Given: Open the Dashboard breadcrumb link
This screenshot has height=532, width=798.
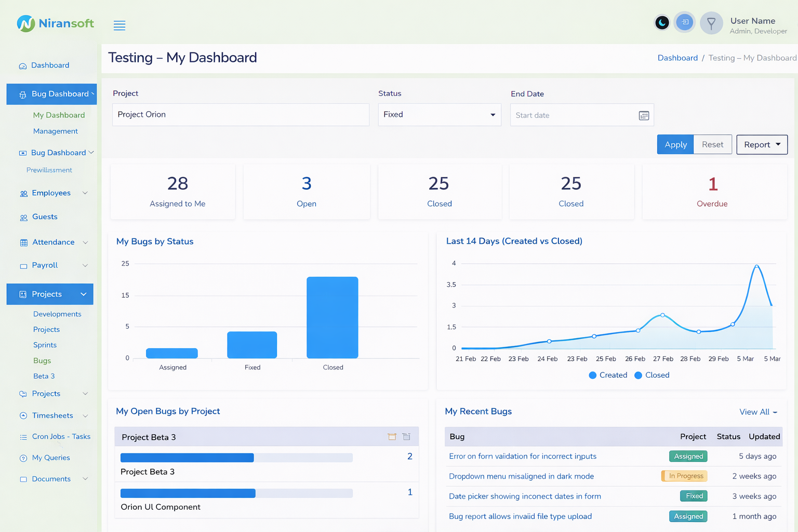Looking at the screenshot, I should [x=677, y=58].
